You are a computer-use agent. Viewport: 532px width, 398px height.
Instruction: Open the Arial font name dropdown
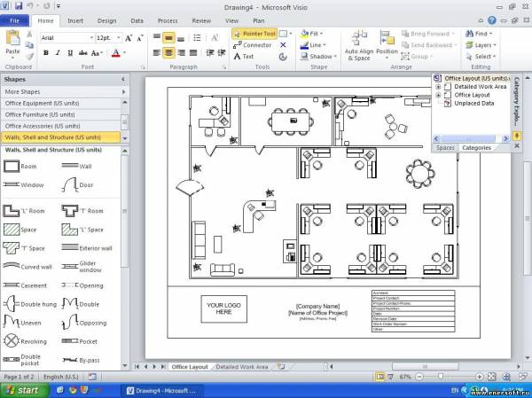tap(91, 38)
